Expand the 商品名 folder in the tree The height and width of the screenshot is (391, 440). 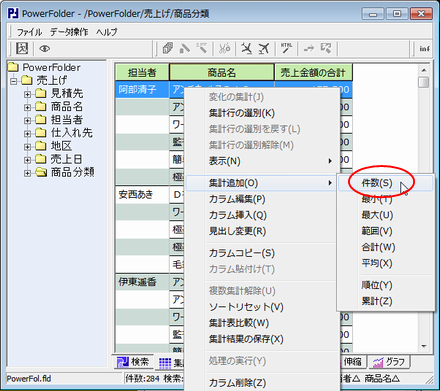tap(27, 107)
